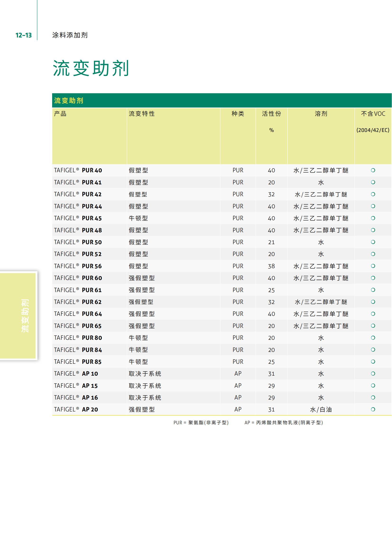Click 取决于系统 in the AP 10 row
Viewport: 392px width, 555px height.
tap(145, 374)
